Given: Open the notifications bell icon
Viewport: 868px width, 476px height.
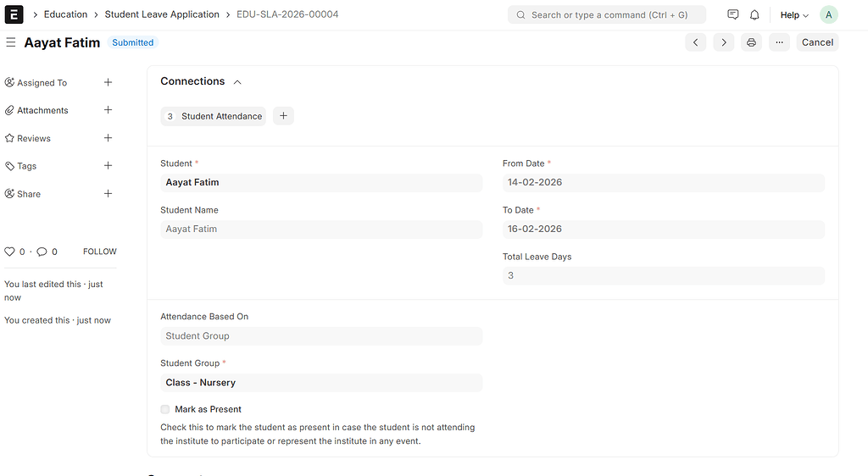Looking at the screenshot, I should (754, 15).
